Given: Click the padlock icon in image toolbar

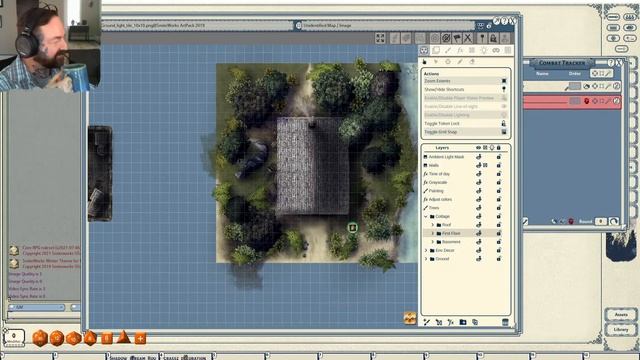Looking at the screenshot, I should [x=493, y=38].
